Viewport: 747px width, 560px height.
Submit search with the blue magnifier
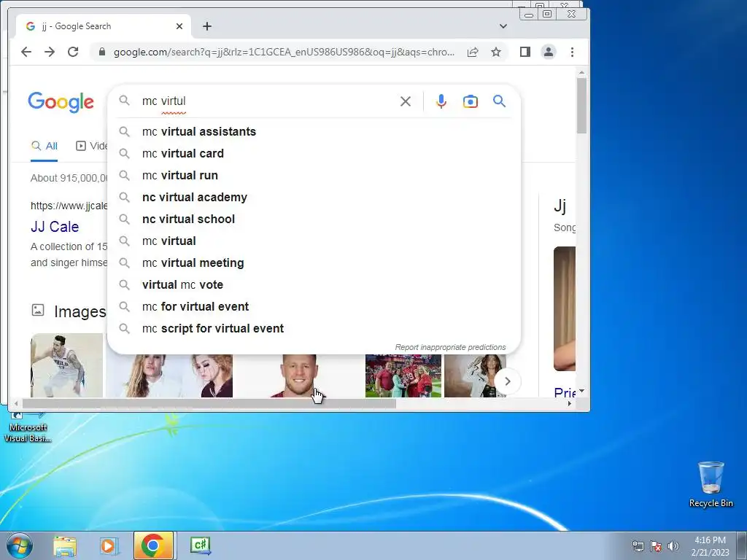click(499, 101)
